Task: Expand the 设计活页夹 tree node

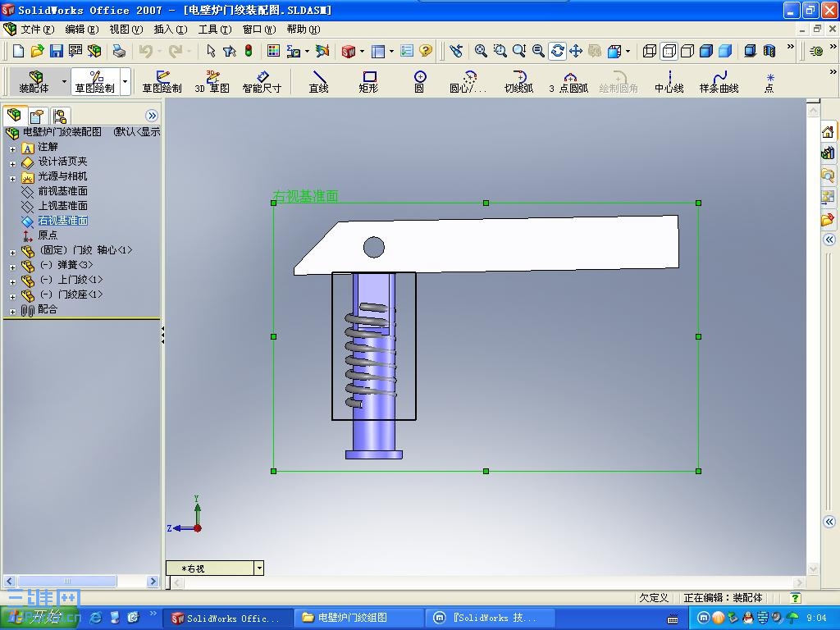Action: click(13, 164)
